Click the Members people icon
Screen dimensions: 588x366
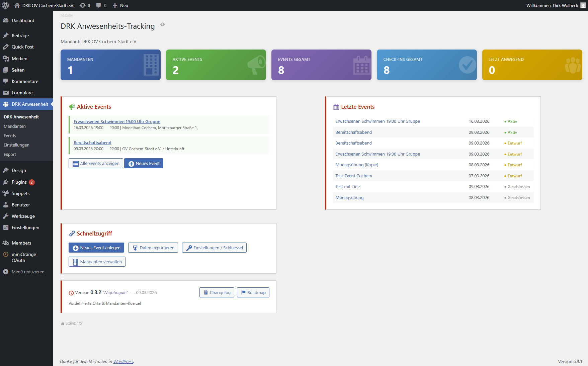[x=6, y=243]
